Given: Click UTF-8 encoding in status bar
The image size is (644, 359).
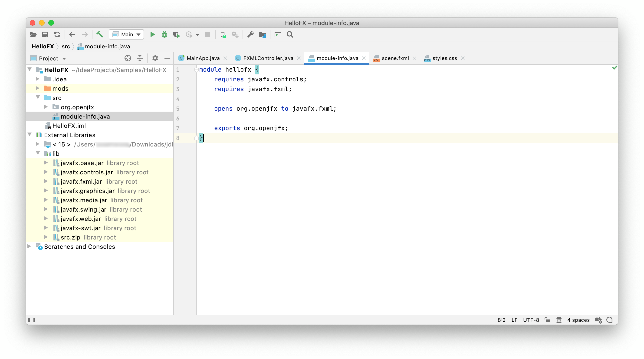Looking at the screenshot, I should tap(531, 320).
